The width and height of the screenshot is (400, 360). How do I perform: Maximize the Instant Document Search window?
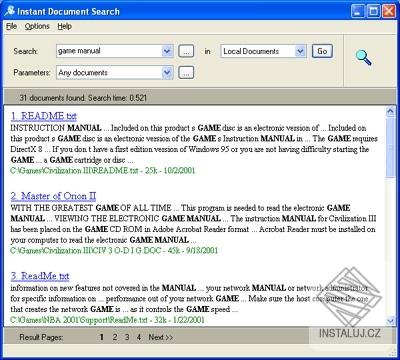point(373,11)
